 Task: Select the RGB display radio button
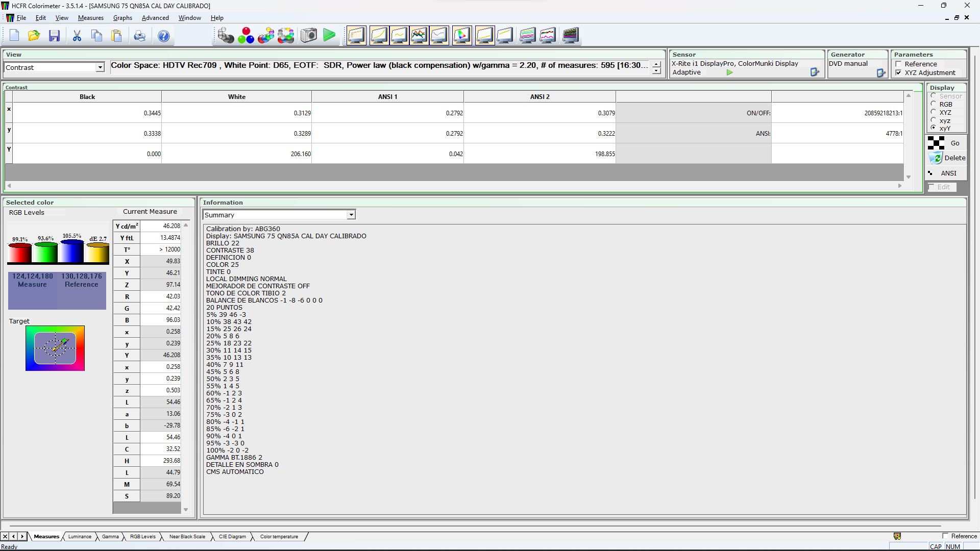click(x=934, y=104)
